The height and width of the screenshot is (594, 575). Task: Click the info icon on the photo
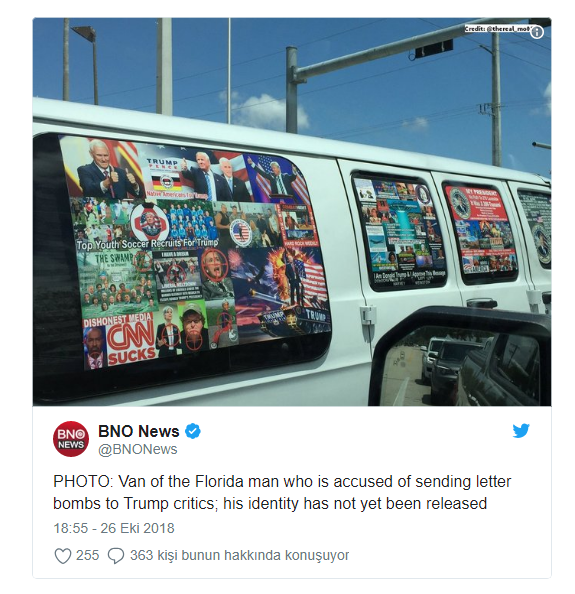point(537,33)
